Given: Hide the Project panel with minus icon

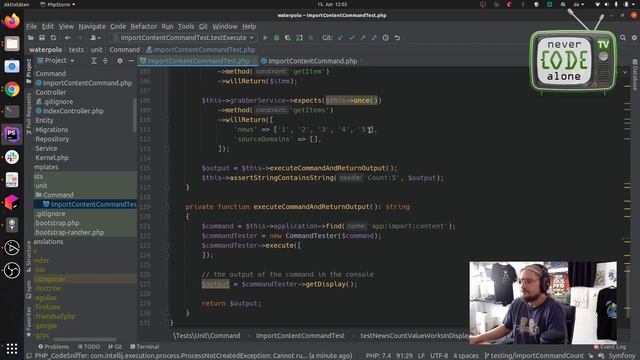Looking at the screenshot, I should (131, 60).
